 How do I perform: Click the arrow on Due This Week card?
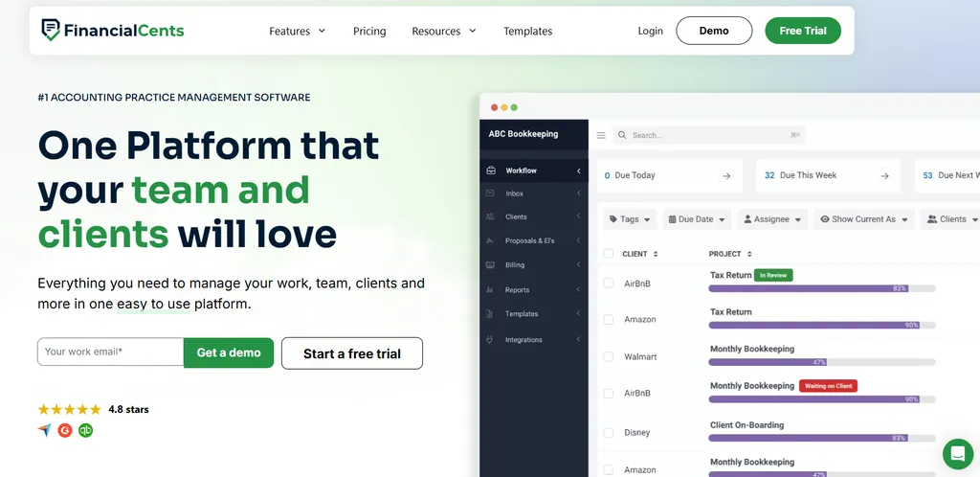[884, 175]
